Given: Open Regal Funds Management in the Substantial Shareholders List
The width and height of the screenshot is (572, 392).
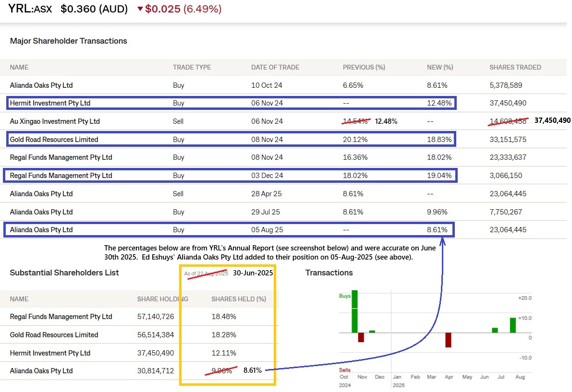Looking at the screenshot, I should point(61,317).
